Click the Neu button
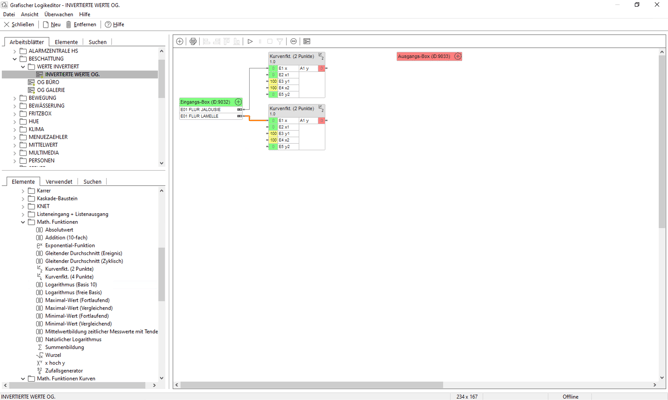Image resolution: width=668 pixels, height=400 pixels. (x=52, y=25)
